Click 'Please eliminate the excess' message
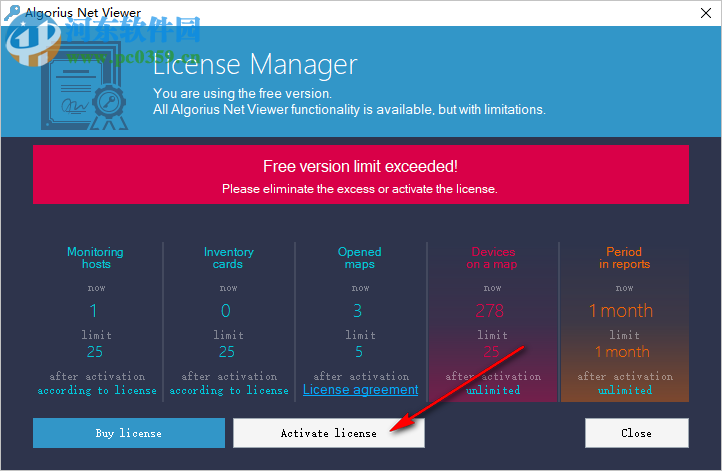This screenshot has height=471, width=722. pos(360,189)
